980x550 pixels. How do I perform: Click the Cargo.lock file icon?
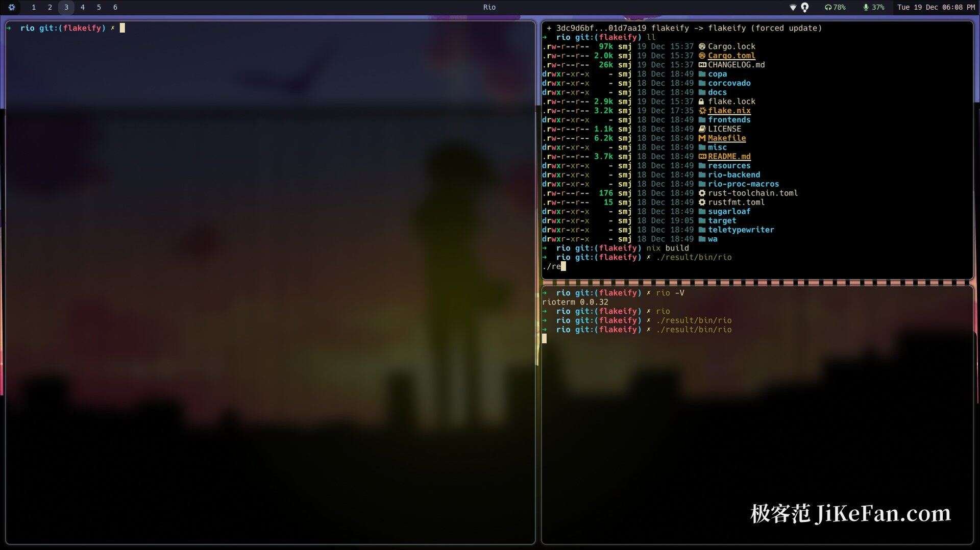point(702,46)
